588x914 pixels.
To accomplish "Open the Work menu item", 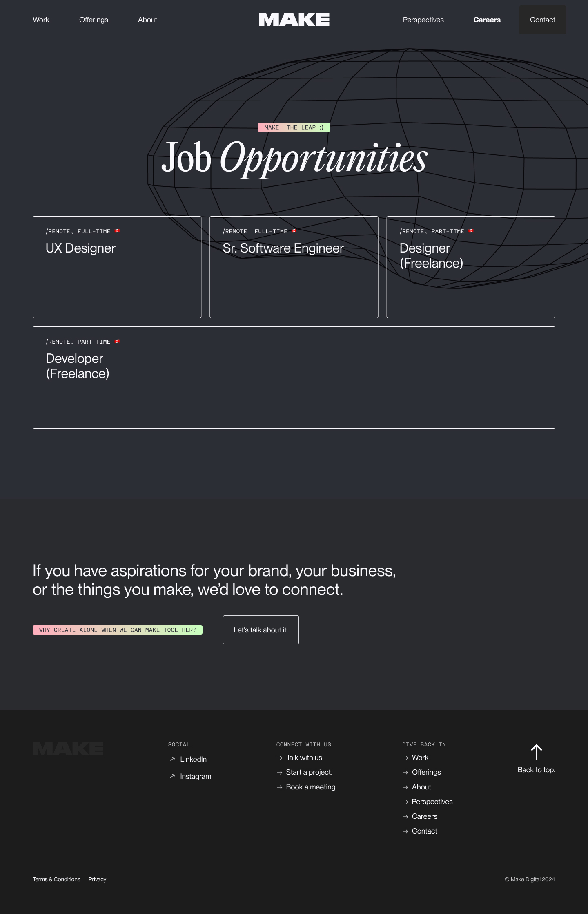I will coord(41,20).
